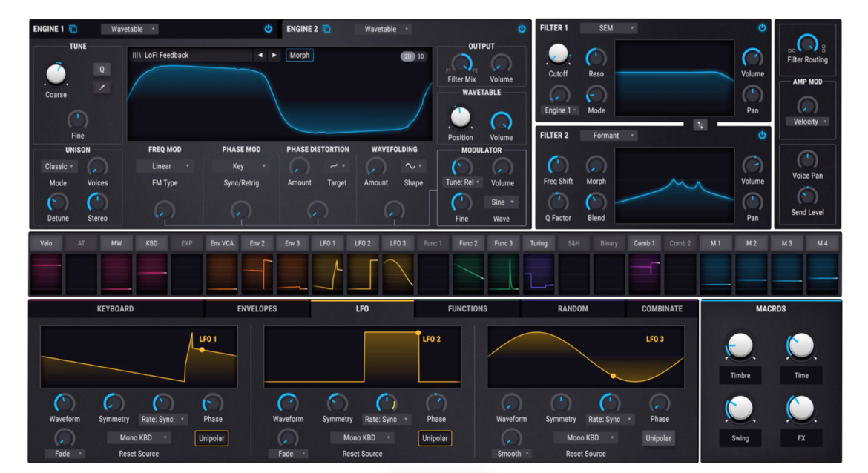Toggle LFO 1 Unipolar button
Viewport: 868px width, 473px height.
pyautogui.click(x=211, y=438)
